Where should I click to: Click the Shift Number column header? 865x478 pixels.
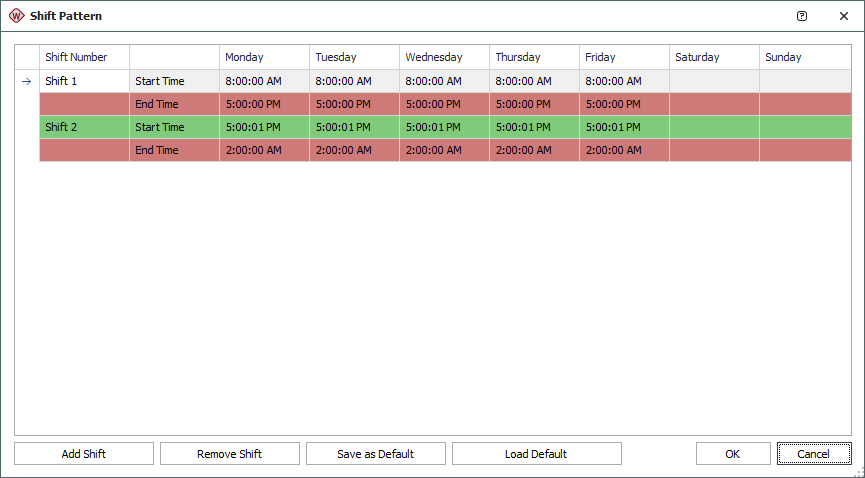[x=84, y=57]
